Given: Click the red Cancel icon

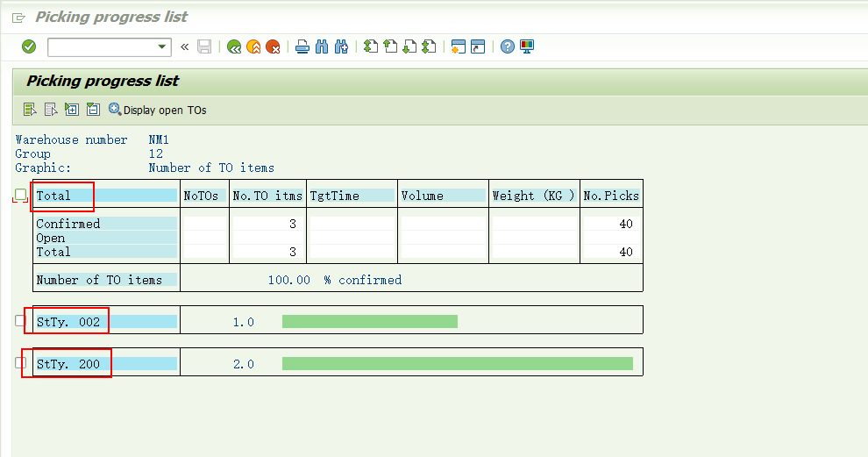Looking at the screenshot, I should click(273, 47).
